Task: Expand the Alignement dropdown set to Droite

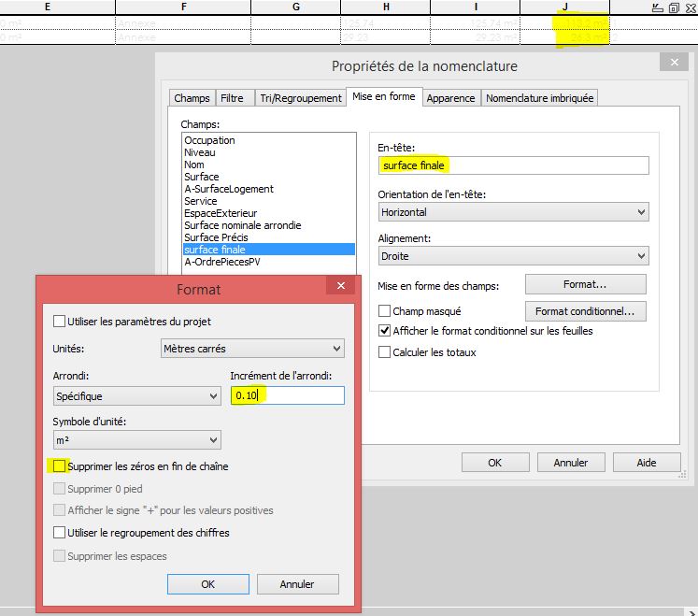Action: 513,256
